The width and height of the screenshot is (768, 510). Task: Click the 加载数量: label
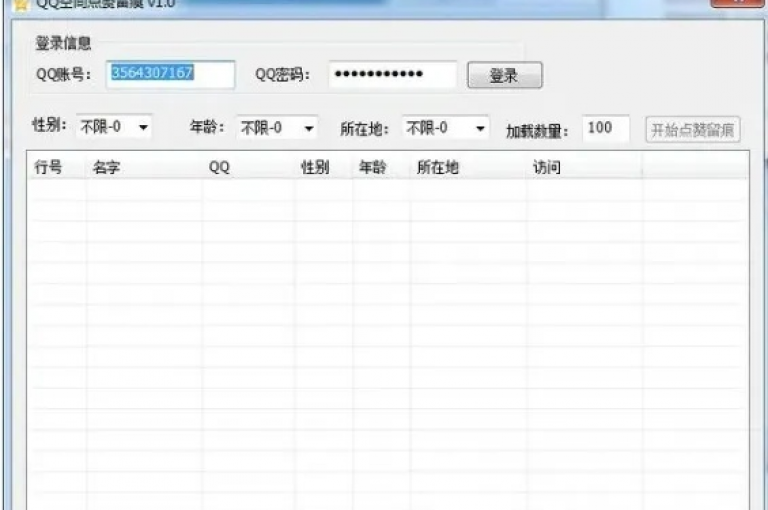click(537, 131)
